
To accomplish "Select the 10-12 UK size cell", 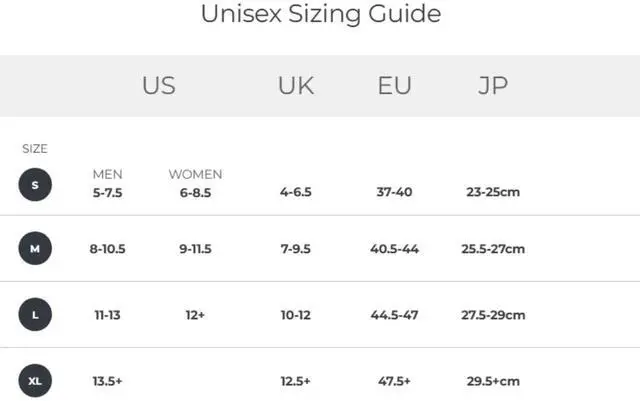I will 295,315.
